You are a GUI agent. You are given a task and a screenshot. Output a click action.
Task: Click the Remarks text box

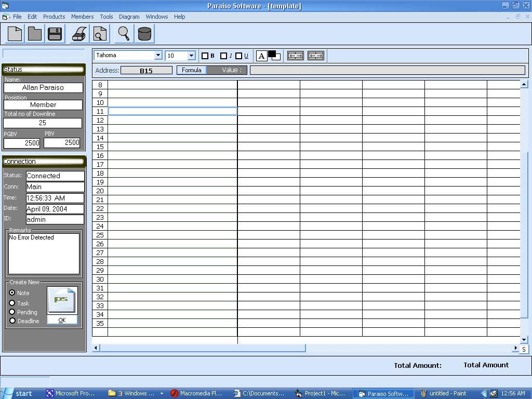pyautogui.click(x=44, y=254)
